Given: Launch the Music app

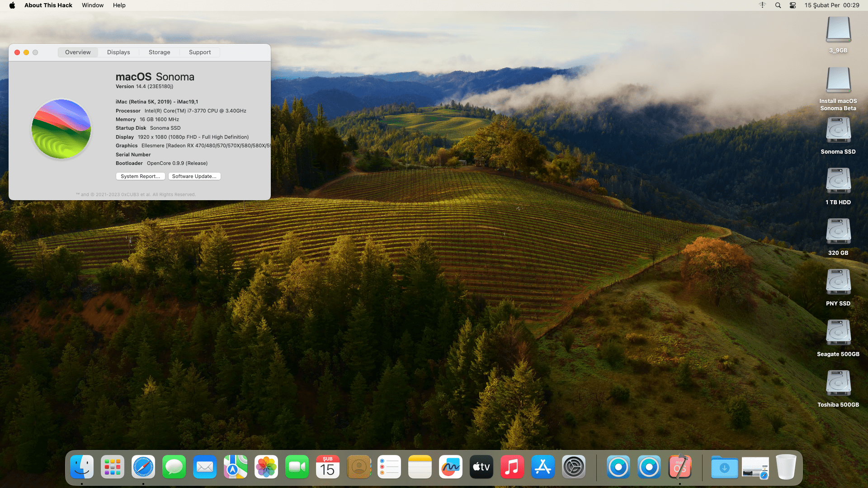Looking at the screenshot, I should click(512, 467).
